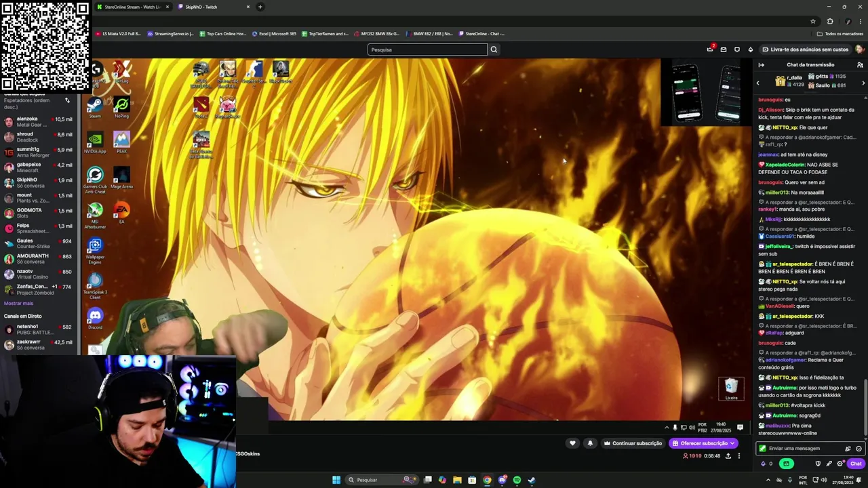Open the NVIDIA App shortcut
Image resolution: width=868 pixels, height=488 pixels.
pyautogui.click(x=95, y=142)
